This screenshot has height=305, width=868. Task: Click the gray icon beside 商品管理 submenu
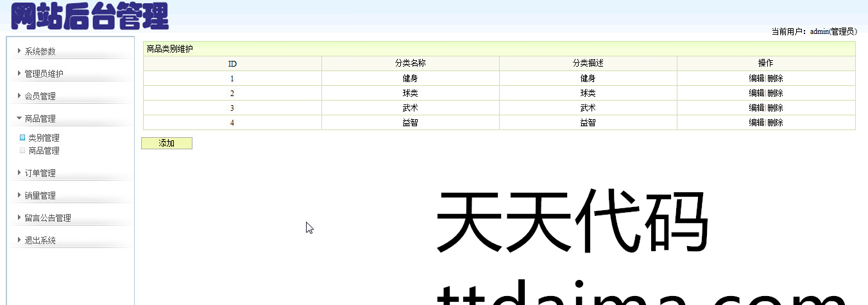click(22, 151)
